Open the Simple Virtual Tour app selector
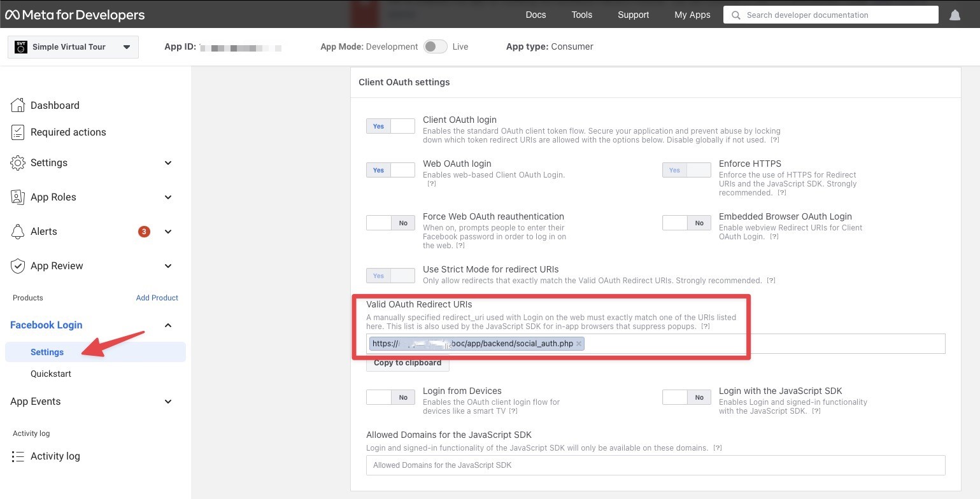The width and height of the screenshot is (980, 499). coord(72,46)
